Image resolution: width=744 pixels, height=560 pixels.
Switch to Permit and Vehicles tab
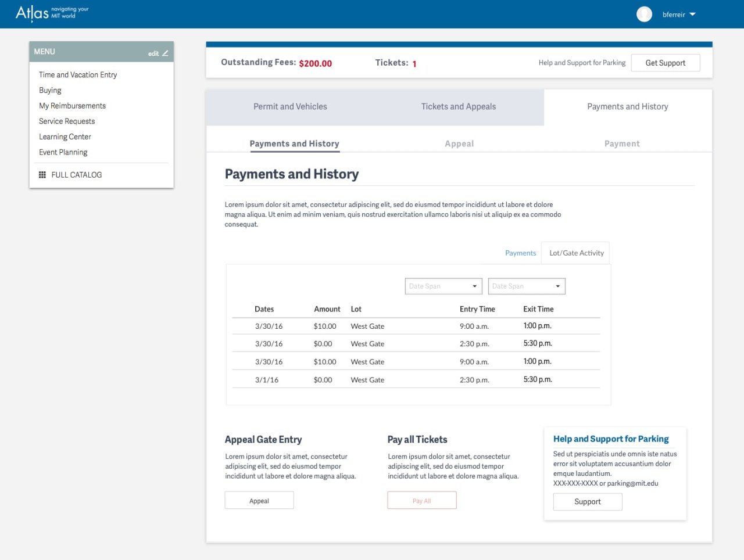click(290, 107)
